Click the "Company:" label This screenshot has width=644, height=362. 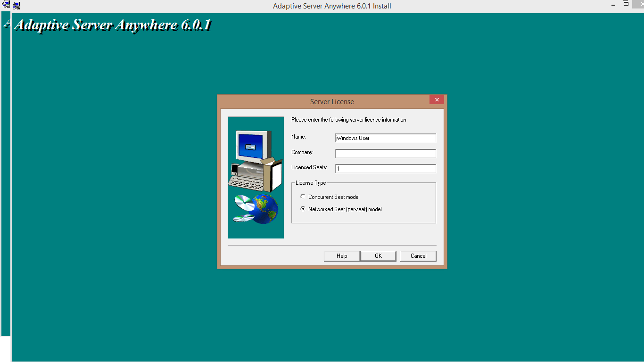click(302, 152)
